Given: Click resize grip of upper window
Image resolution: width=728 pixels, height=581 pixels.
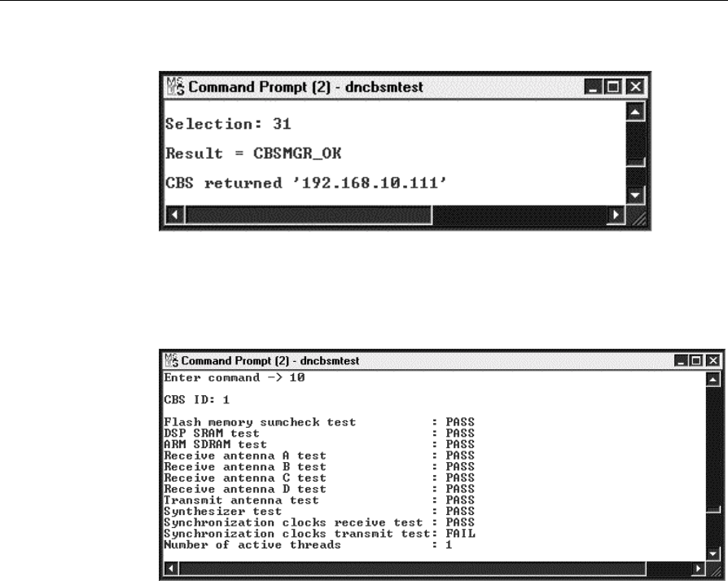Looking at the screenshot, I should (638, 217).
